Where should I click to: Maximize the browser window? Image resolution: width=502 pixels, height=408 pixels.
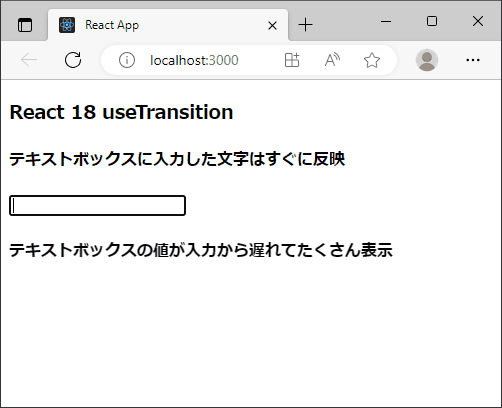point(432,21)
